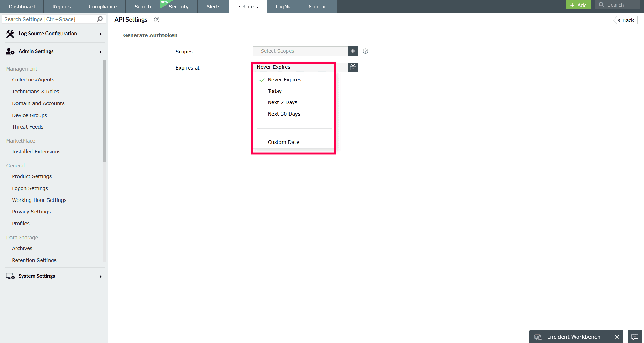
Task: Open the Expires at calendar picker icon
Action: (x=353, y=67)
